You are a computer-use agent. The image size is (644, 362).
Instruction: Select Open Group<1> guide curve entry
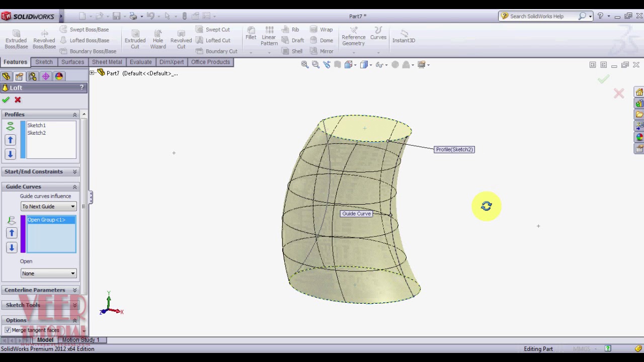pos(51,220)
